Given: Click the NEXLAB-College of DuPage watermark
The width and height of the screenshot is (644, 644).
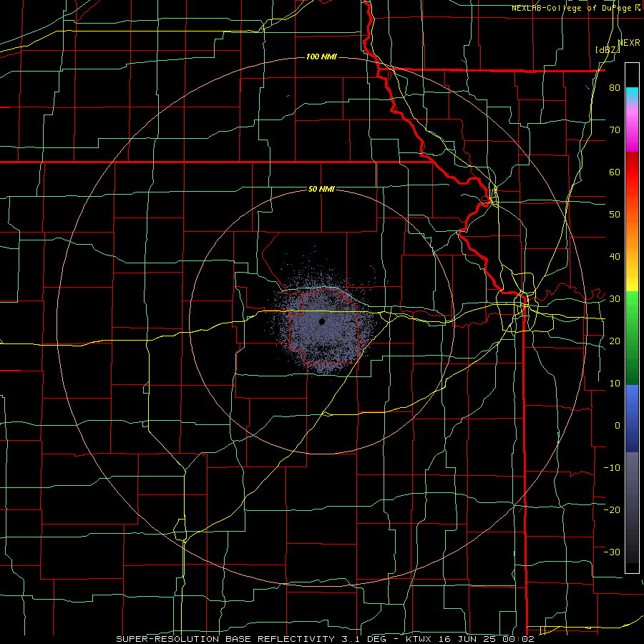Looking at the screenshot, I should tap(575, 8).
